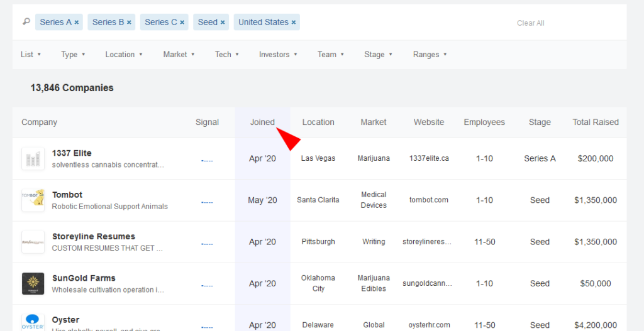Open the 1337 Elite company name

click(72, 153)
